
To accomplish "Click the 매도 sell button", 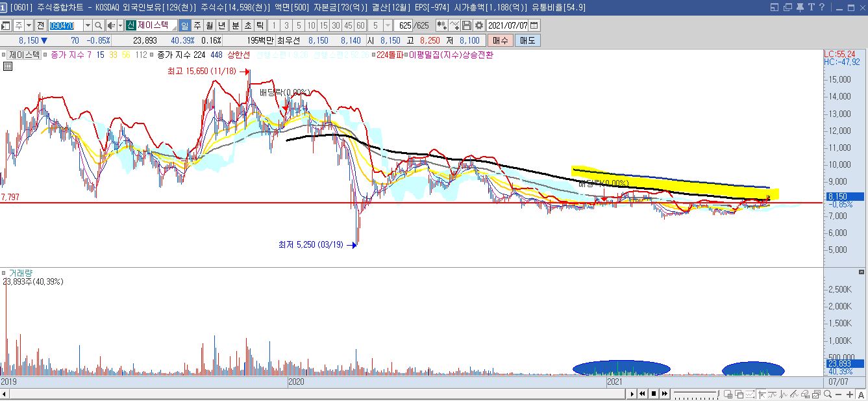I will point(527,40).
